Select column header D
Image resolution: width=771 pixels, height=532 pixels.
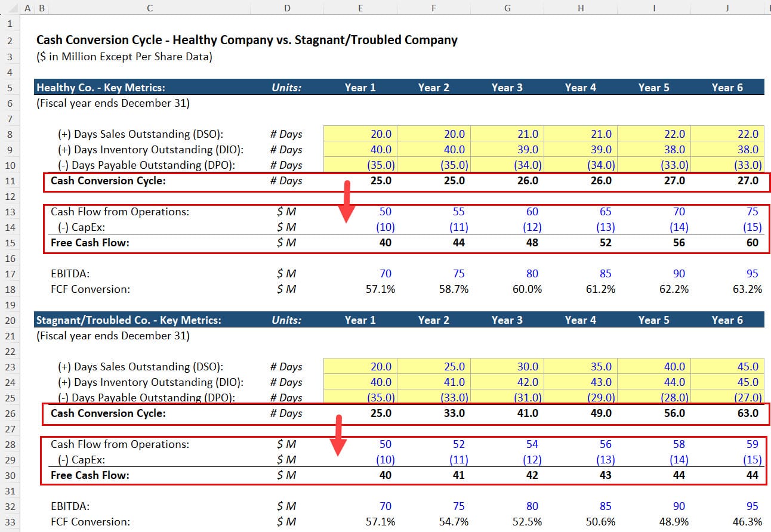click(287, 8)
